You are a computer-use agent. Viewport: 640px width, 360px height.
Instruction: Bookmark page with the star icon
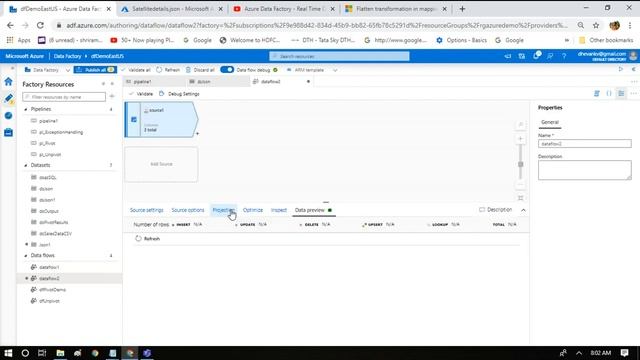[596, 25]
